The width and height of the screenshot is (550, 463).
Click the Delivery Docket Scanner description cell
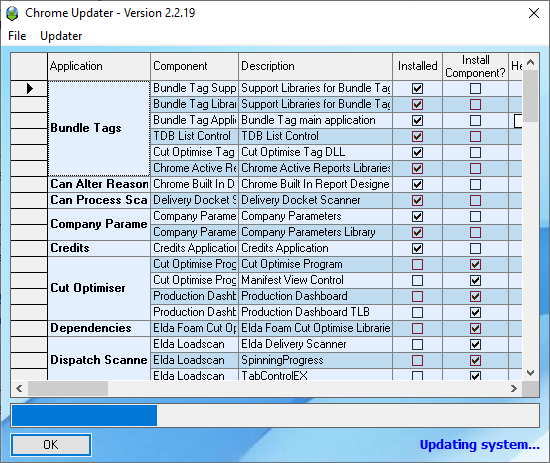click(315, 200)
